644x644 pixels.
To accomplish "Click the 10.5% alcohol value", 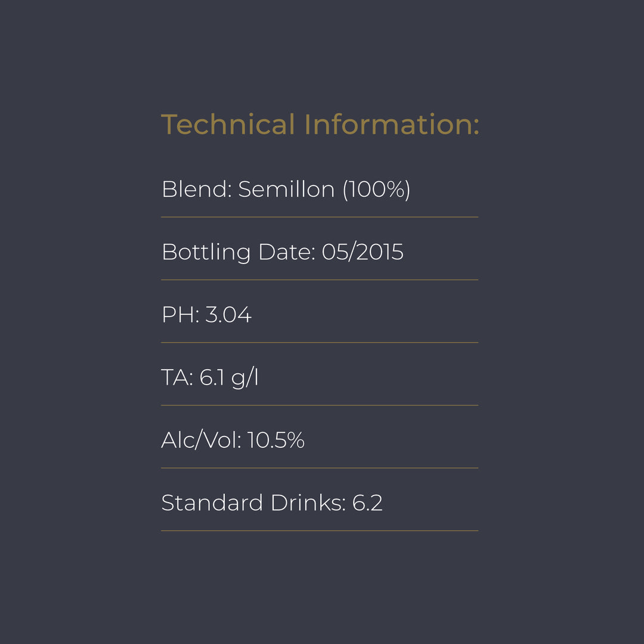I will (276, 440).
